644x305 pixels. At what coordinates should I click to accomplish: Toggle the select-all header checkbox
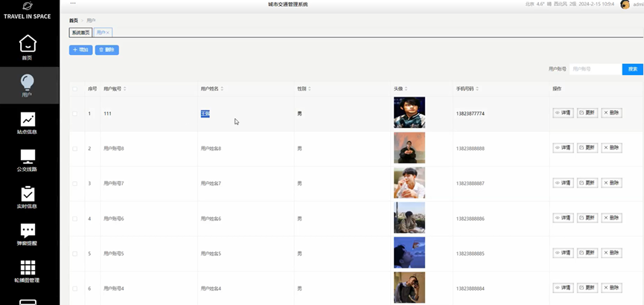tap(74, 89)
